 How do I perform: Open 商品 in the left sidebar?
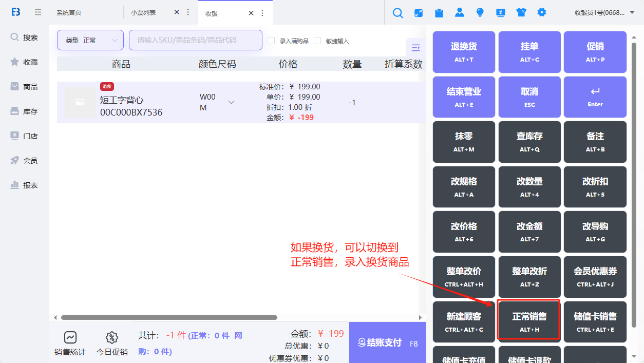24,87
